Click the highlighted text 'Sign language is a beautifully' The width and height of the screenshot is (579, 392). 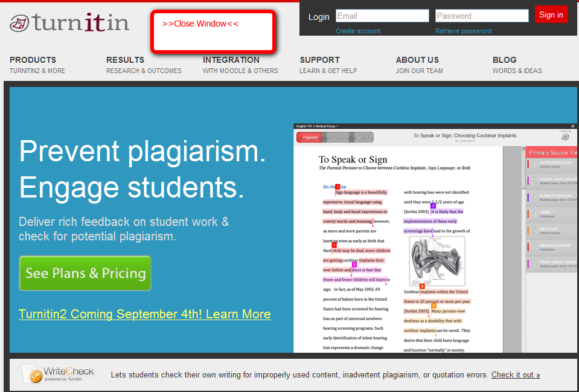coord(361,192)
